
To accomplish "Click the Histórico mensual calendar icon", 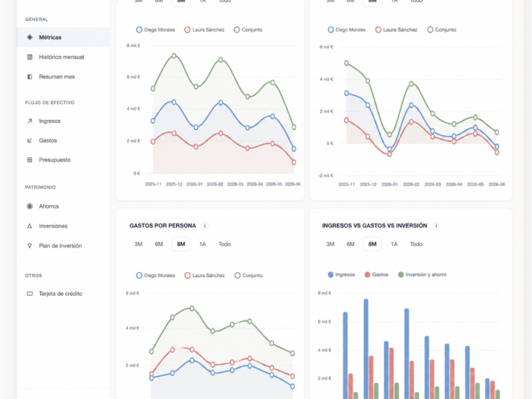I will [x=30, y=57].
